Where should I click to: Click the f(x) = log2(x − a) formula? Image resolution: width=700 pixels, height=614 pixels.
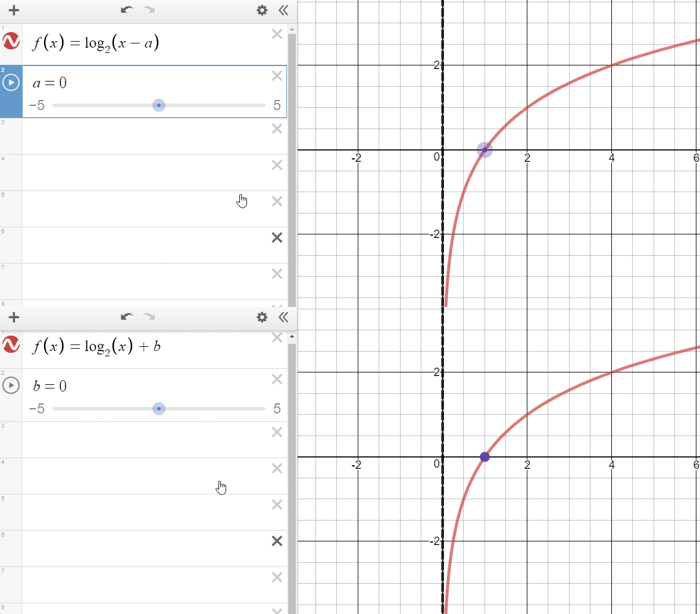(x=95, y=43)
